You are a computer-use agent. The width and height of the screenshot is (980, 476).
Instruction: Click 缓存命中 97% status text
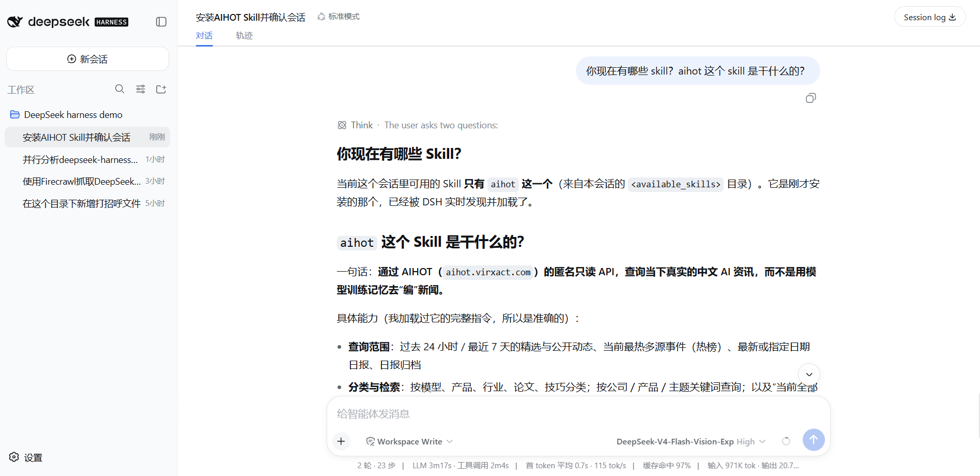[667, 466]
